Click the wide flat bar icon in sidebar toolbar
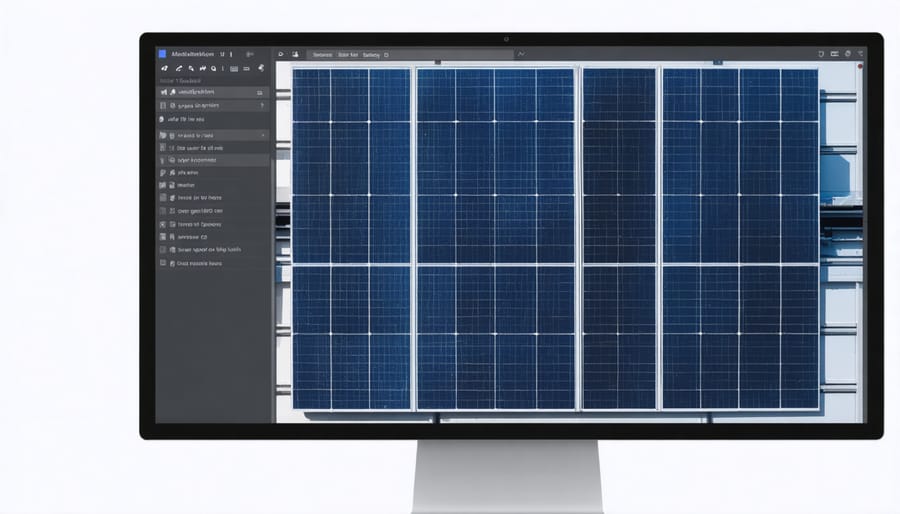Screen dimensions: 900x514 click(x=247, y=69)
